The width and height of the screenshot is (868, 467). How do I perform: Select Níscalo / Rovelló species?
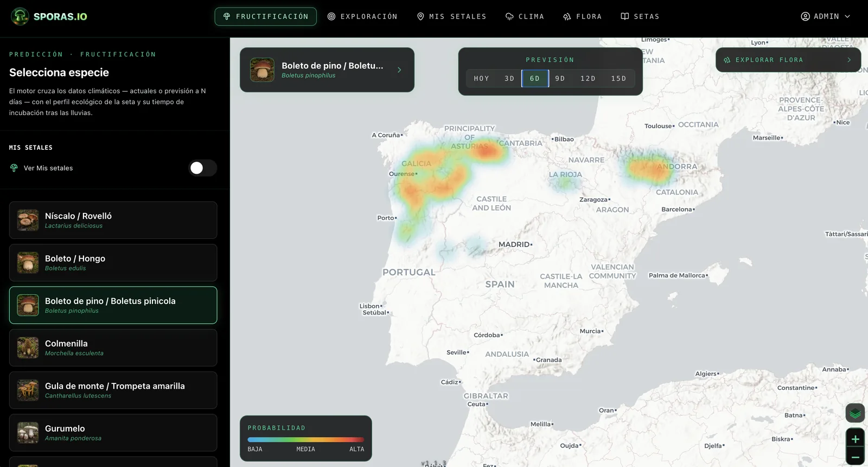coord(113,220)
